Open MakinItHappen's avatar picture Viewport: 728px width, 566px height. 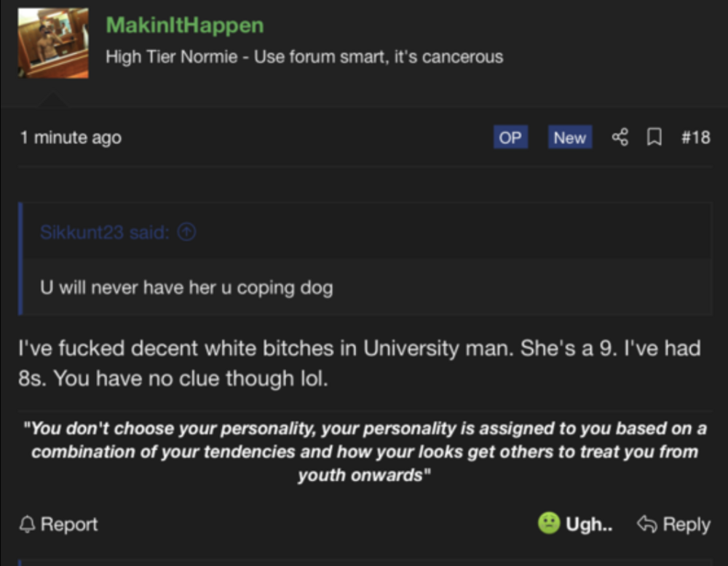pos(53,43)
